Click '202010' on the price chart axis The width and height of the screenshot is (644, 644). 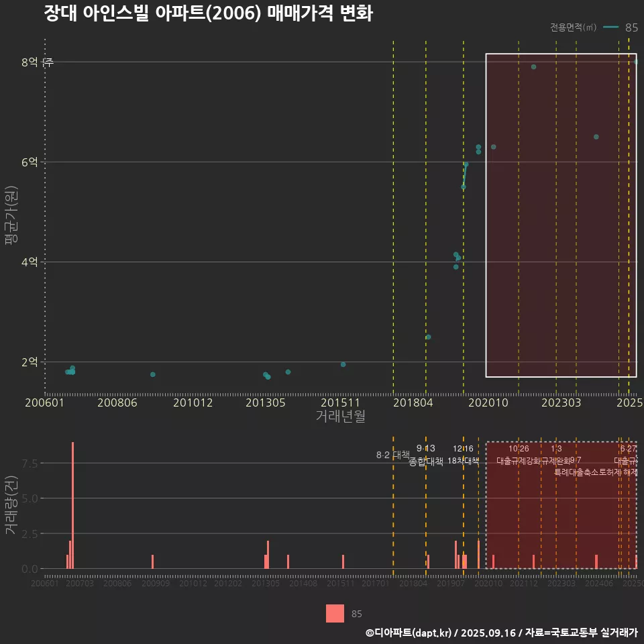[x=488, y=402]
